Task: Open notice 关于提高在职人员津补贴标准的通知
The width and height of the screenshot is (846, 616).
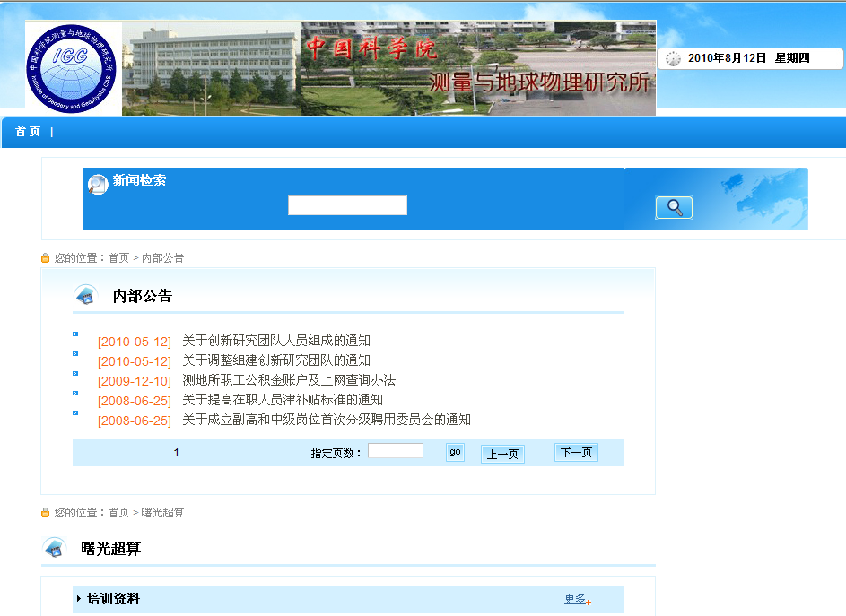Action: tap(283, 400)
